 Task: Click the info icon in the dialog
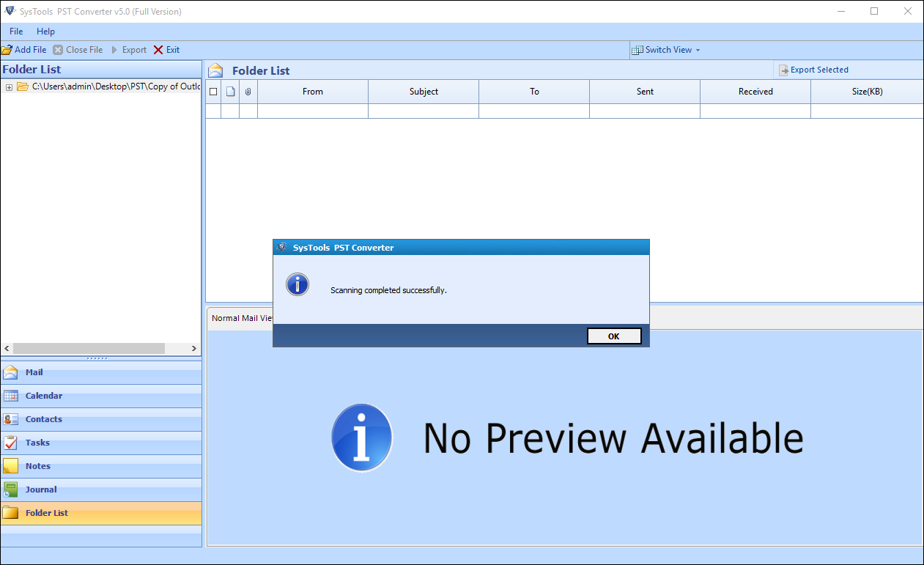click(297, 284)
